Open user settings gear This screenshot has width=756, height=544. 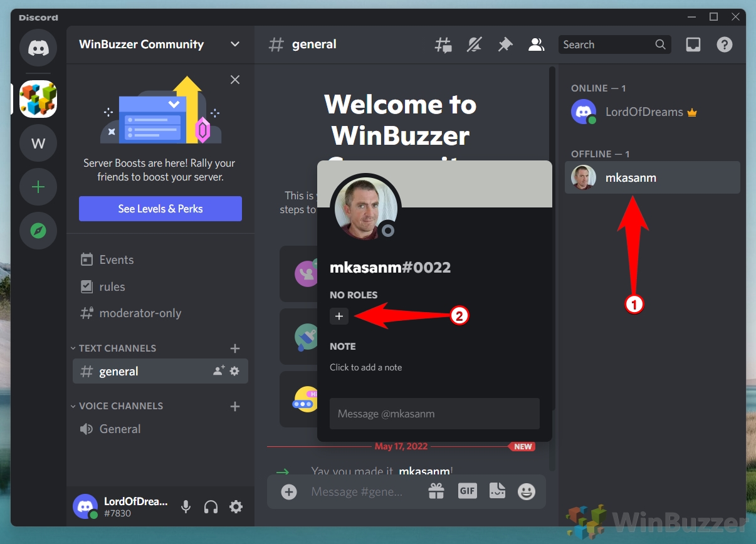coord(236,506)
